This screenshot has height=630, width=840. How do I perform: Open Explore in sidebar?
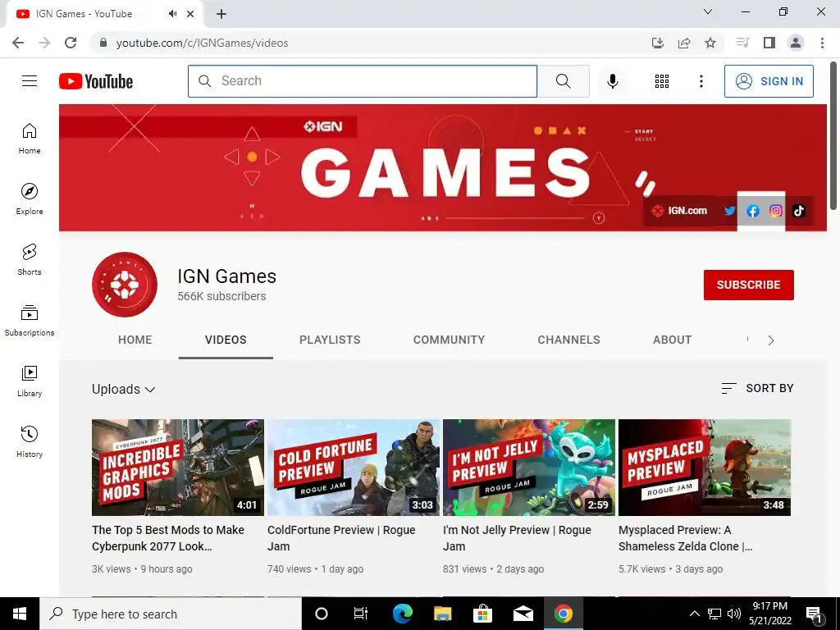30,199
